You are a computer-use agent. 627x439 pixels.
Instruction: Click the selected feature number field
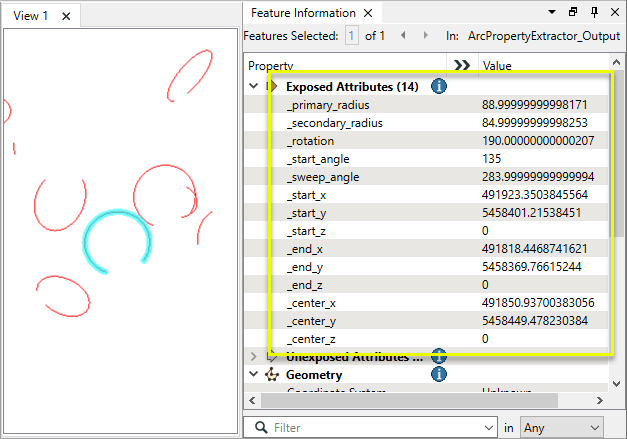pos(352,35)
